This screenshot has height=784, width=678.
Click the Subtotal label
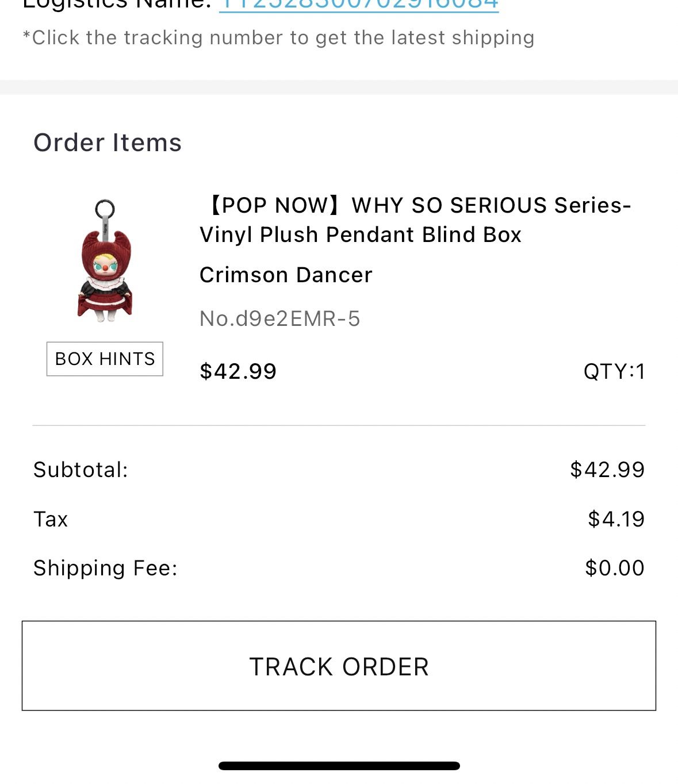tap(81, 470)
